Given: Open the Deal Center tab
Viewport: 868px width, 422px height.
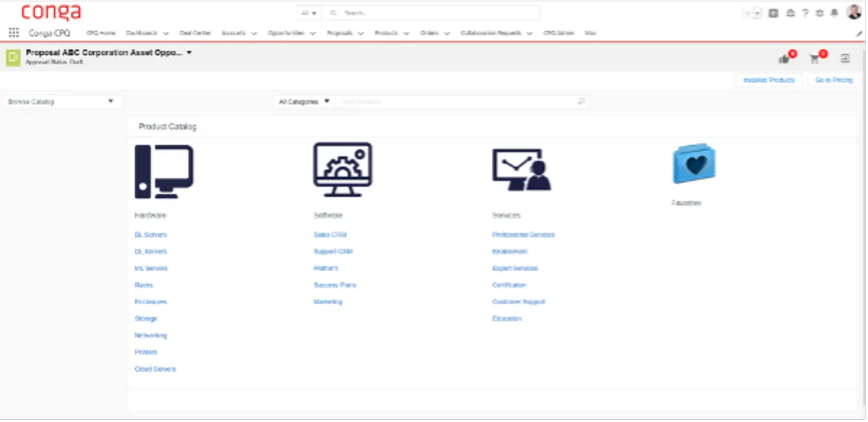Looking at the screenshot, I should coord(195,33).
